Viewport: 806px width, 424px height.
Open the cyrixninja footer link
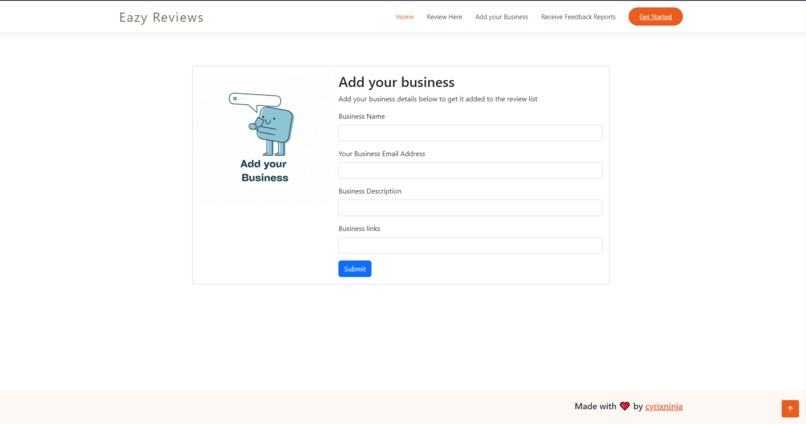(664, 406)
